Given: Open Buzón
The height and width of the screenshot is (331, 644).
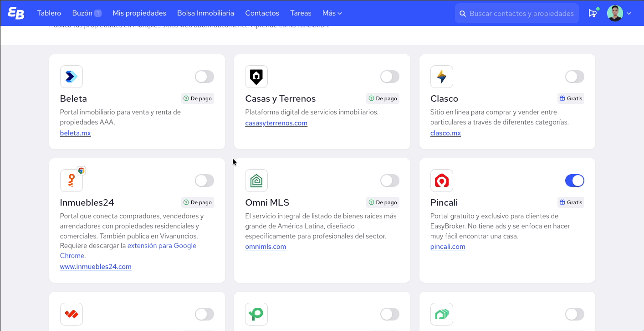Looking at the screenshot, I should tap(82, 13).
